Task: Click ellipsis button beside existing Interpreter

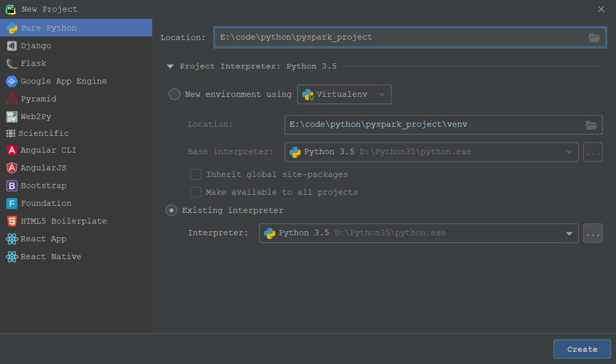Action: (x=593, y=233)
